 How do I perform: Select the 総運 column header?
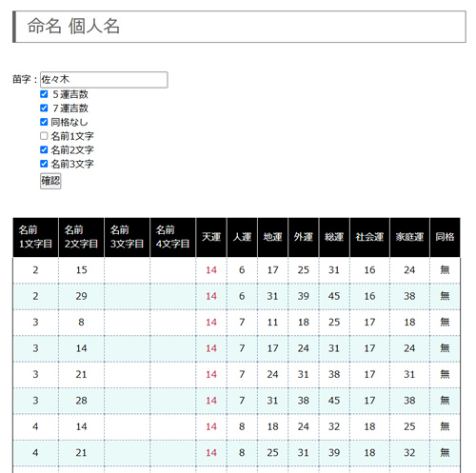(334, 237)
